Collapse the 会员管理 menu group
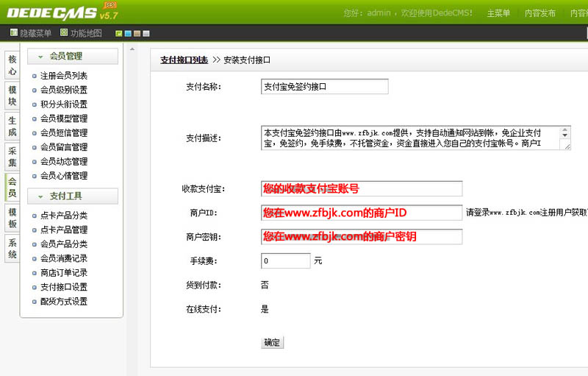The height and width of the screenshot is (376, 588). click(73, 56)
